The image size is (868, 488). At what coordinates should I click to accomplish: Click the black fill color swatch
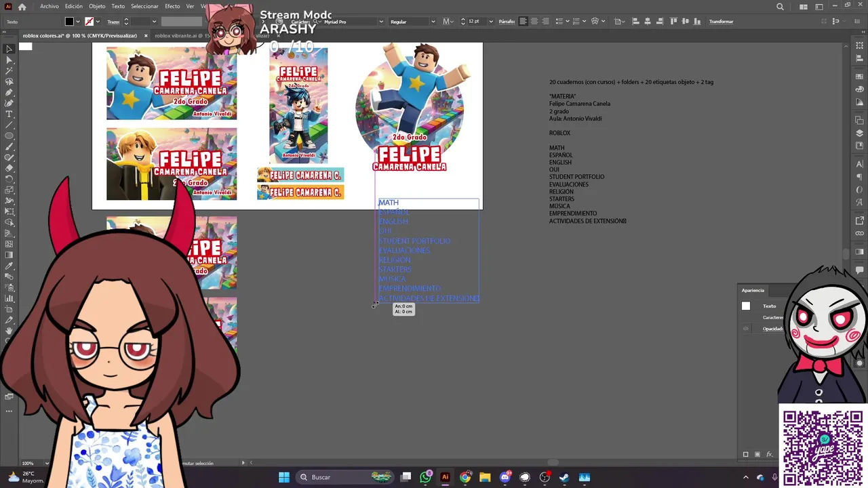tap(69, 22)
